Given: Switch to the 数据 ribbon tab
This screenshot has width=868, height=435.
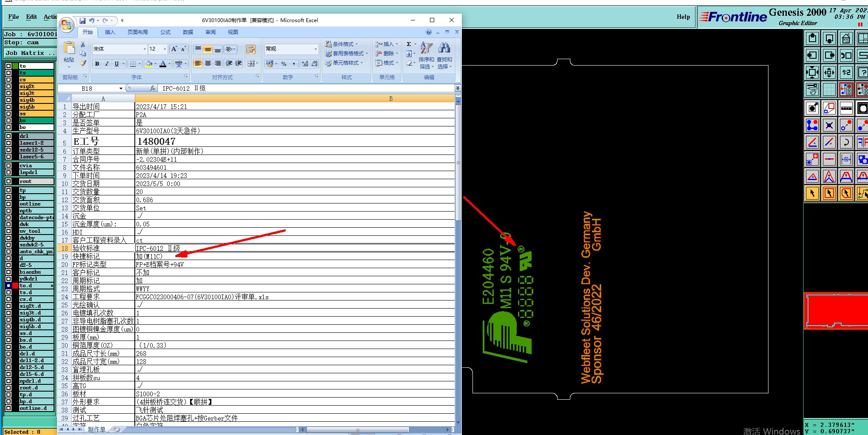Looking at the screenshot, I should coord(188,32).
